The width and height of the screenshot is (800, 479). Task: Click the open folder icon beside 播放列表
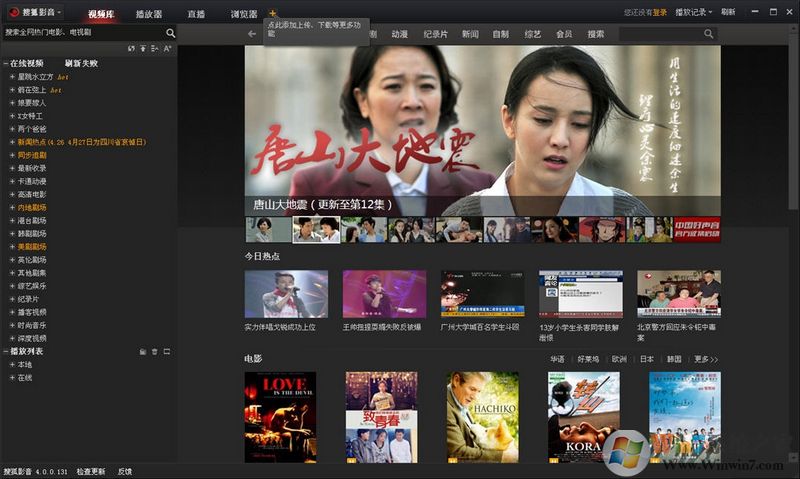(x=142, y=352)
